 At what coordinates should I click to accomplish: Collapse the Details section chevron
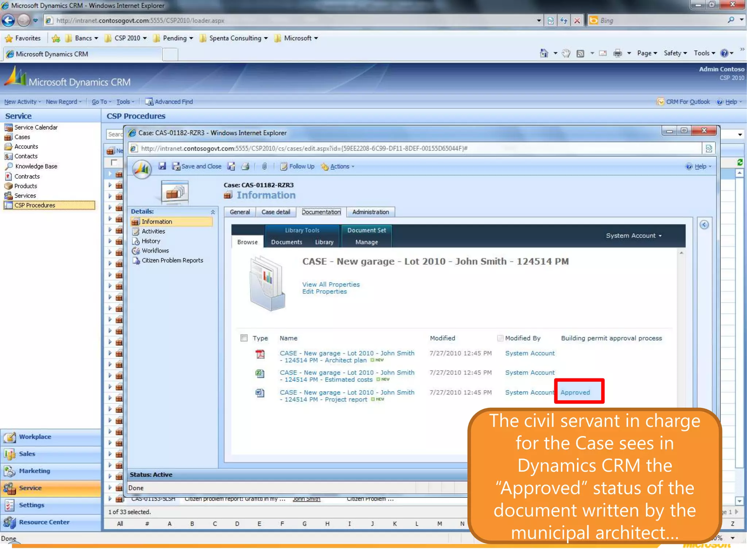(213, 212)
